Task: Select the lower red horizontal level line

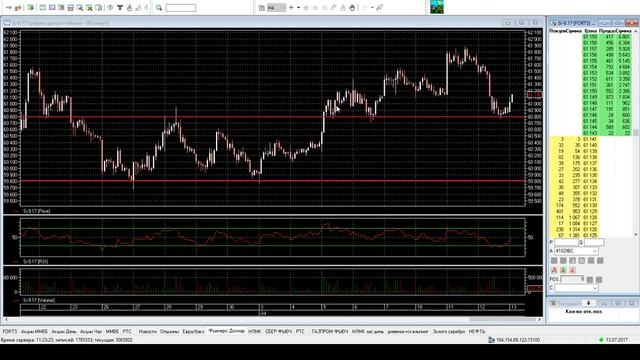Action: (273, 181)
